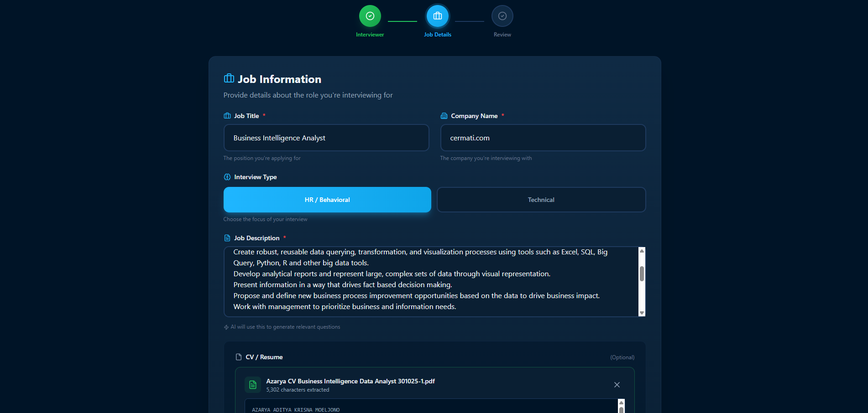Image resolution: width=868 pixels, height=413 pixels.
Task: Click the 'Present information in a way' description line
Action: click(x=343, y=284)
